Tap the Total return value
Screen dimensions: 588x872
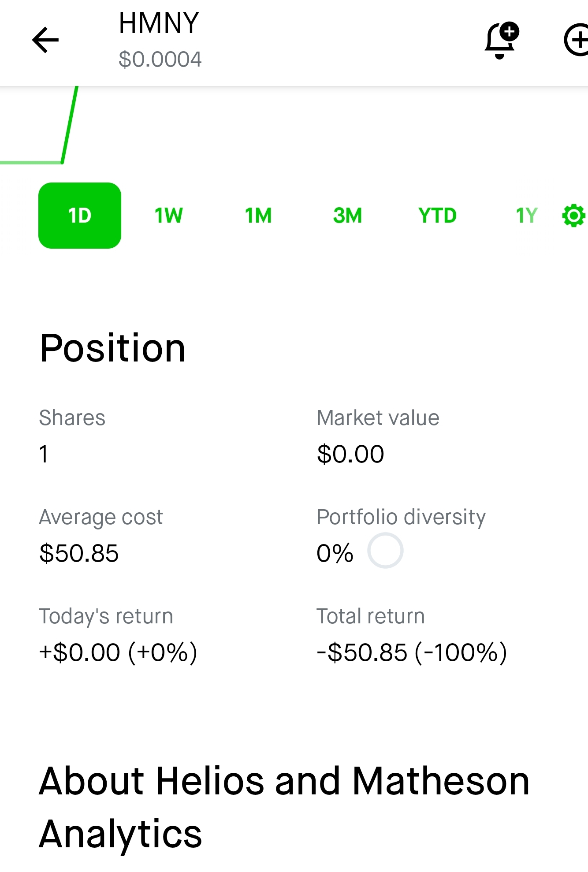click(412, 652)
